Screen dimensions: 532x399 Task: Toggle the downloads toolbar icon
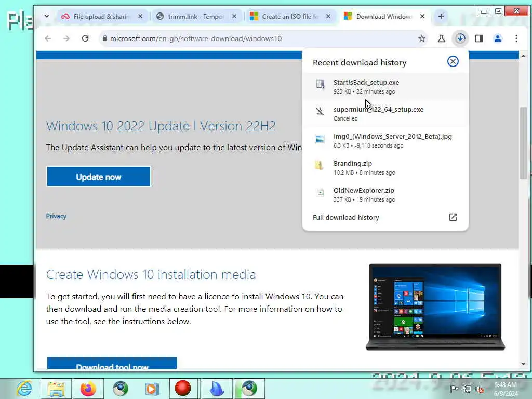pos(460,38)
